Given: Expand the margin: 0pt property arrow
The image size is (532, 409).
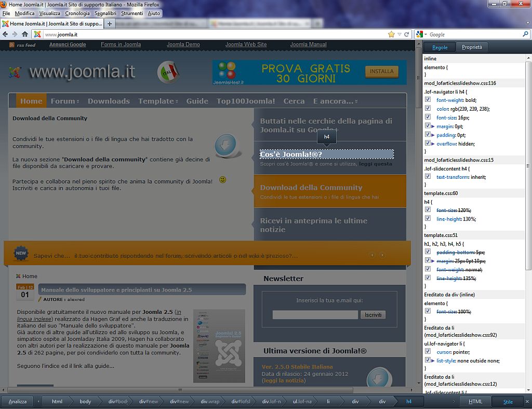Looking at the screenshot, I should tap(433, 126).
